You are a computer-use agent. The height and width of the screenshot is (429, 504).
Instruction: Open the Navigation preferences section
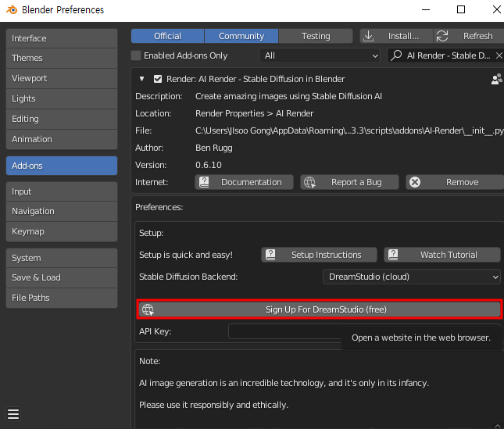click(62, 211)
